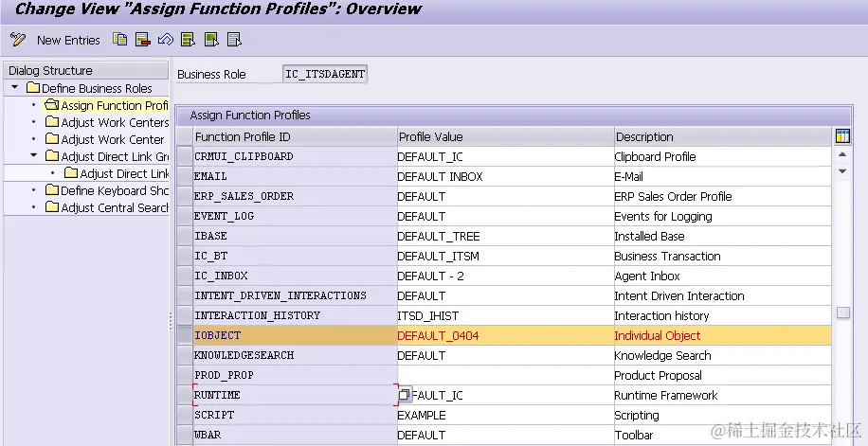Image resolution: width=868 pixels, height=446 pixels.
Task: Select the Adjust Work Centers tree node
Action: coord(115,122)
